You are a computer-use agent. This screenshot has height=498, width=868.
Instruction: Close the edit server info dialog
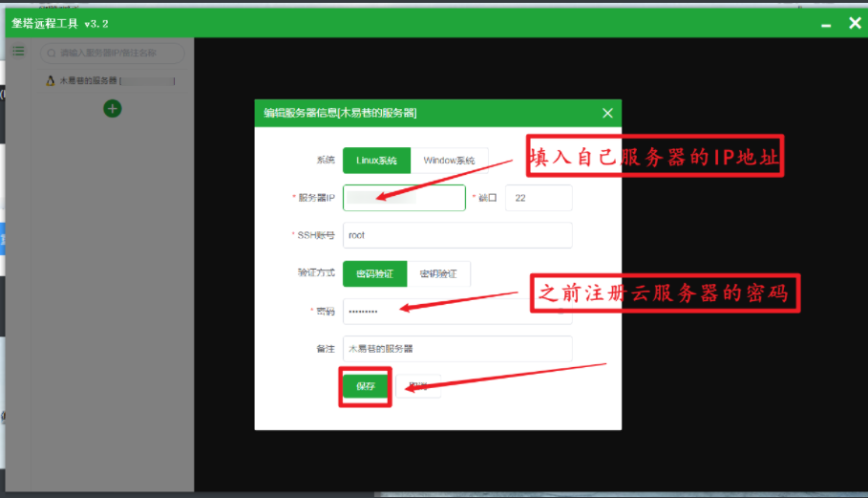607,113
